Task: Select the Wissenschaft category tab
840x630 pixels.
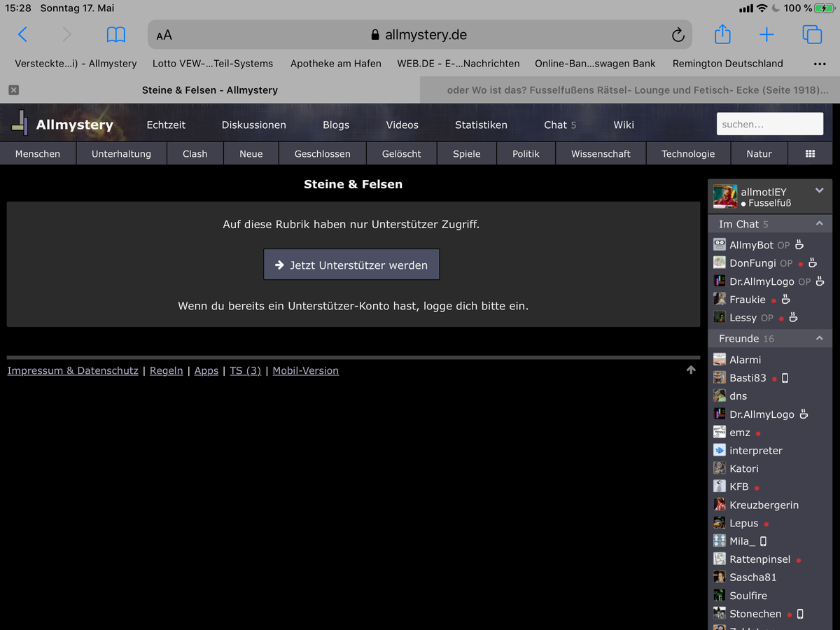Action: [601, 153]
